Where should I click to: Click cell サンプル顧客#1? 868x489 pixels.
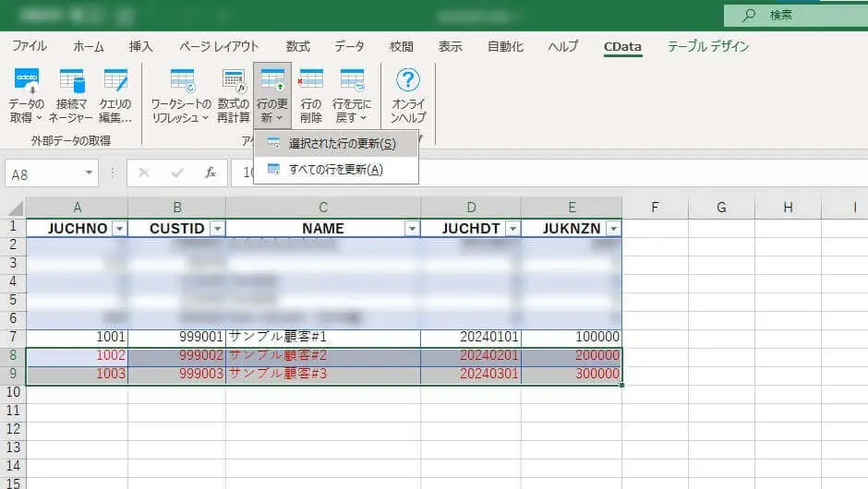pos(323,337)
